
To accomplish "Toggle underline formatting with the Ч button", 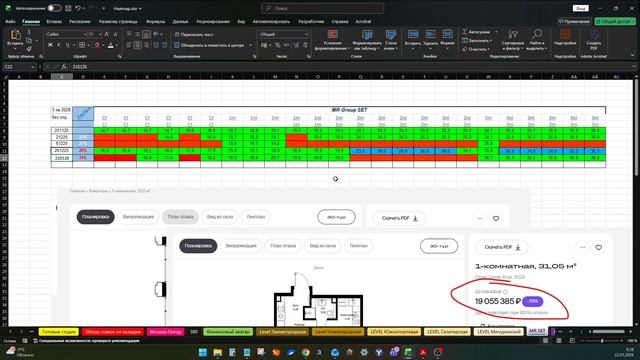I will [x=68, y=45].
